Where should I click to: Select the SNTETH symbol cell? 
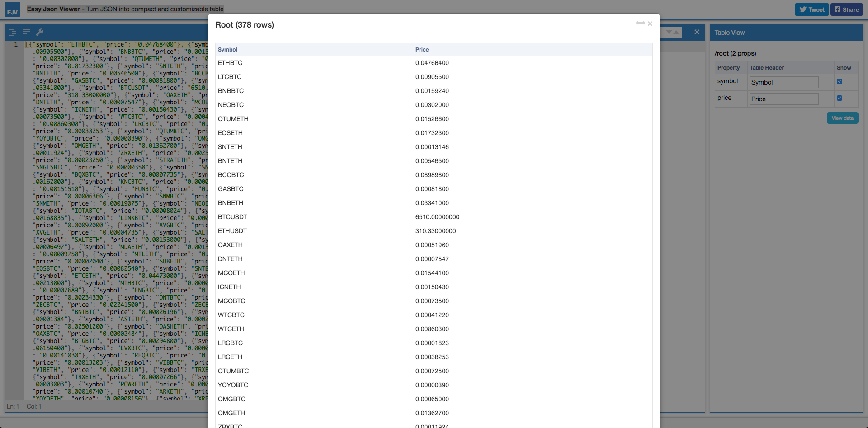pyautogui.click(x=314, y=147)
